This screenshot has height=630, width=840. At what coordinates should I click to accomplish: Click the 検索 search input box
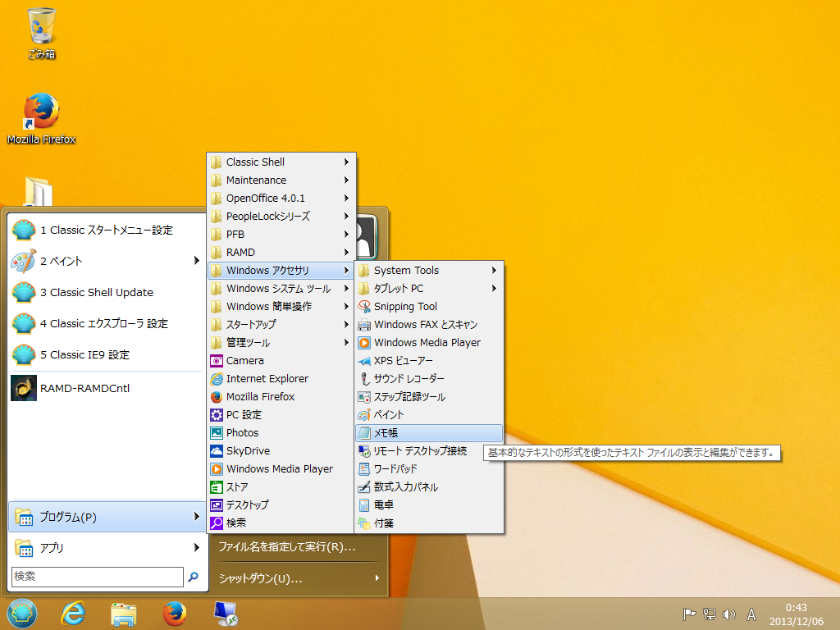click(x=97, y=577)
